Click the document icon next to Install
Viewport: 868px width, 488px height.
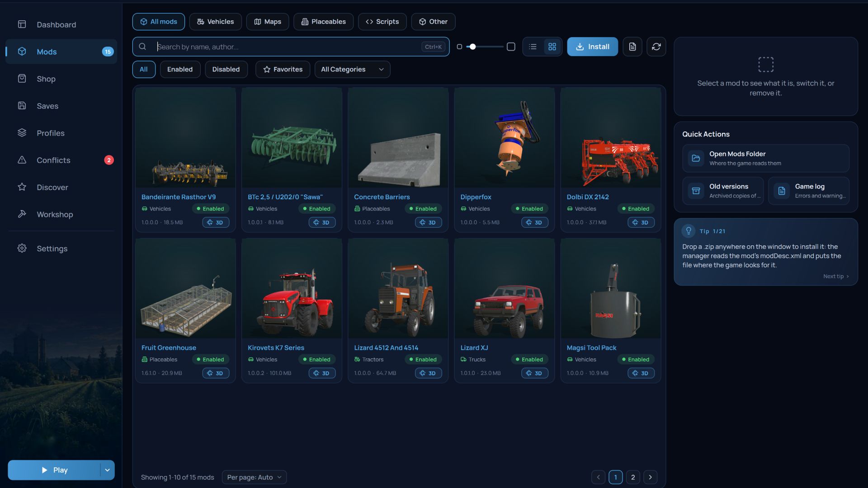click(632, 47)
